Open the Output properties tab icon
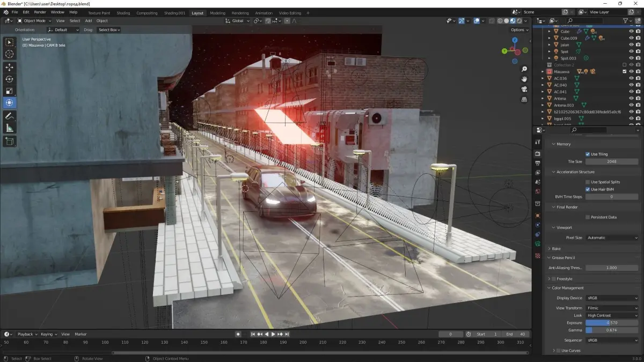Viewport: 644px width, 362px height. 538,163
